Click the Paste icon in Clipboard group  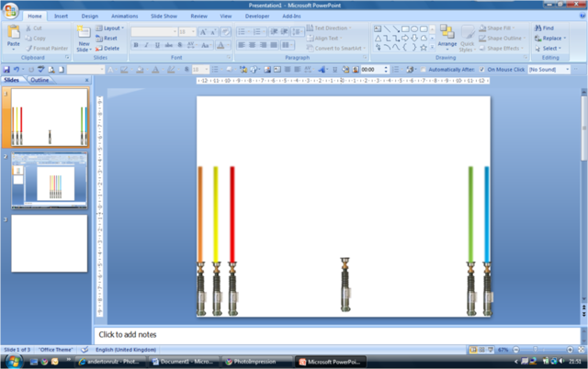13,35
